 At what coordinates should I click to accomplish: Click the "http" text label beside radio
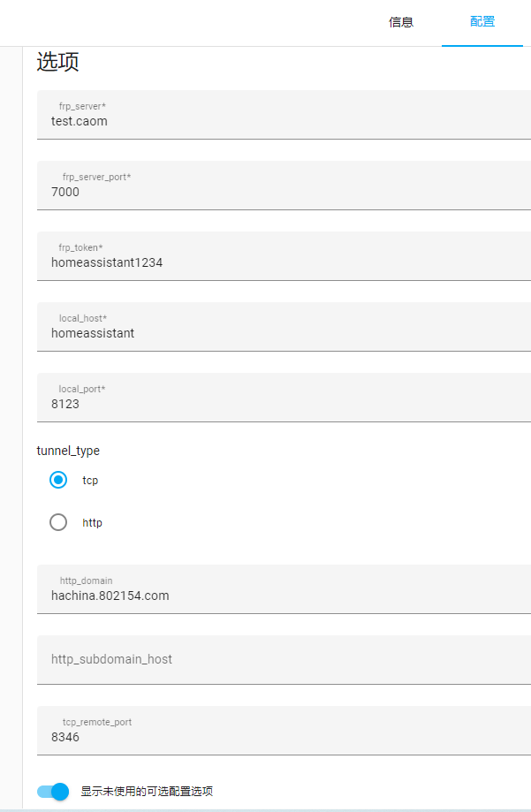coord(93,523)
